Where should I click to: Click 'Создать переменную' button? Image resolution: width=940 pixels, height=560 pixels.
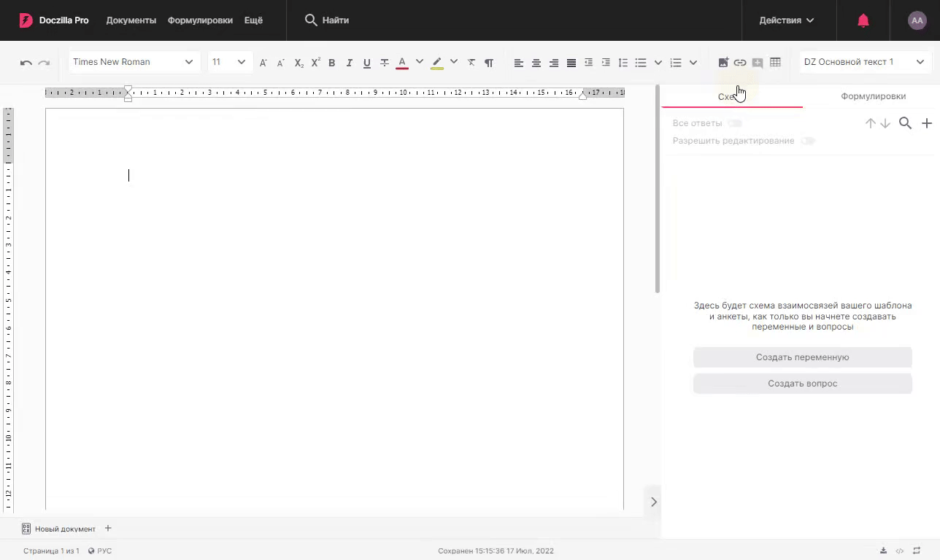click(803, 357)
